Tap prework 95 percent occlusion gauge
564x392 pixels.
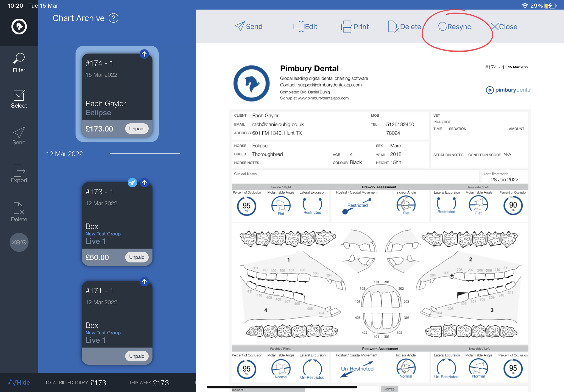247,206
